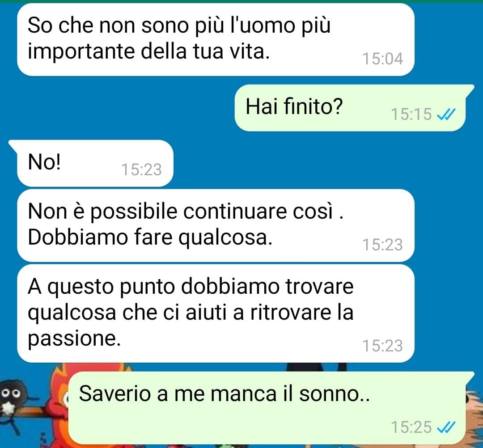Tap 'Non è possibile continuare così' message
The height and width of the screenshot is (448, 483).
tap(216, 225)
